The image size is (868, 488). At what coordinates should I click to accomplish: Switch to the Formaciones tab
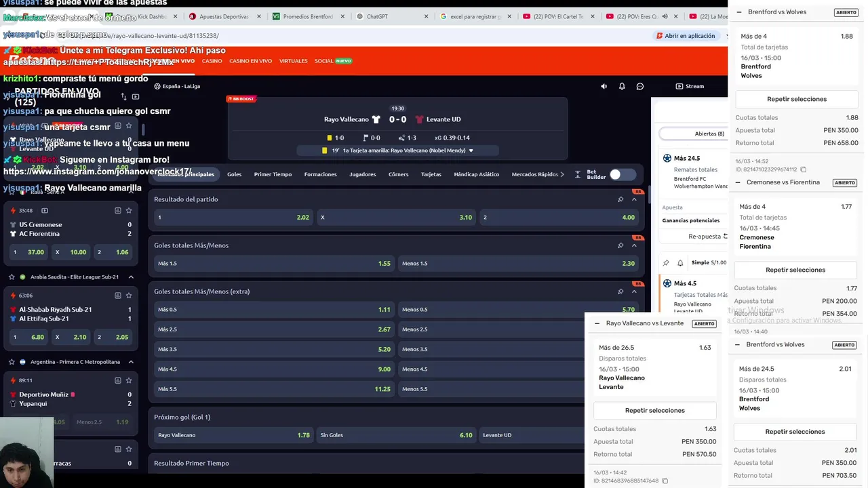click(x=320, y=174)
